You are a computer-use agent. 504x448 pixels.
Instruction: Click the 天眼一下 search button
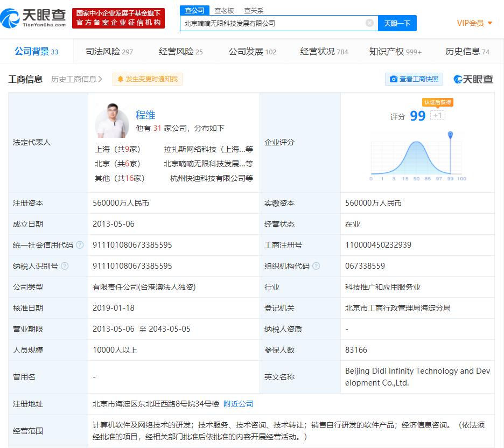click(397, 23)
